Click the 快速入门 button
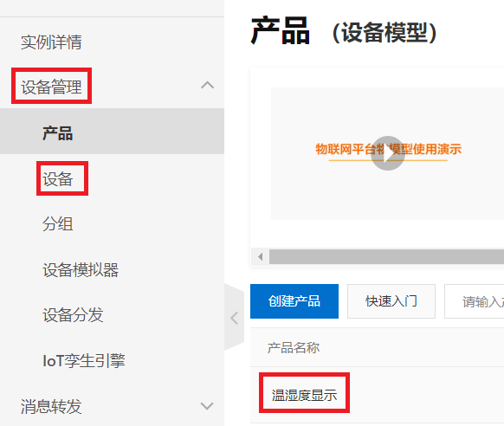504x426 pixels. click(x=391, y=301)
